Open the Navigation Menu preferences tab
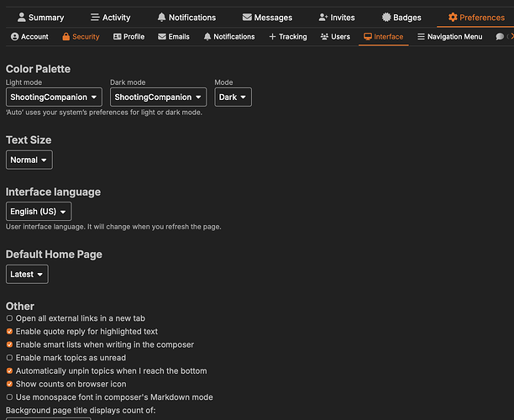 pos(449,37)
